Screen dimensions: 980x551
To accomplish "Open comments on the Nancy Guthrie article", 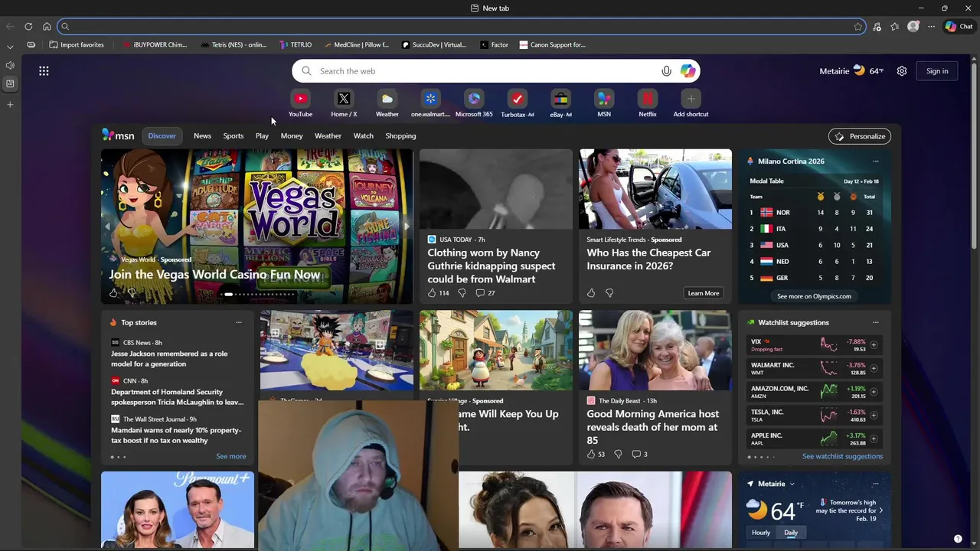I will [x=485, y=293].
